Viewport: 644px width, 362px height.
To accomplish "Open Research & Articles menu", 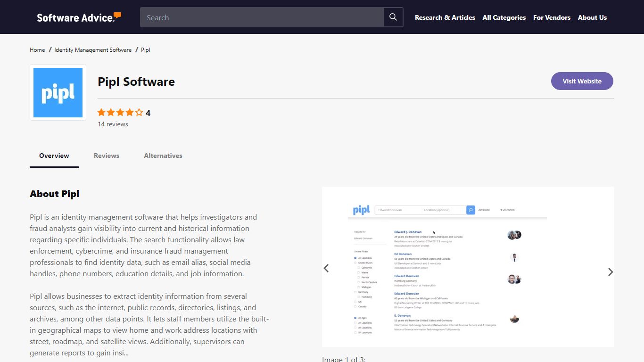I will [445, 17].
